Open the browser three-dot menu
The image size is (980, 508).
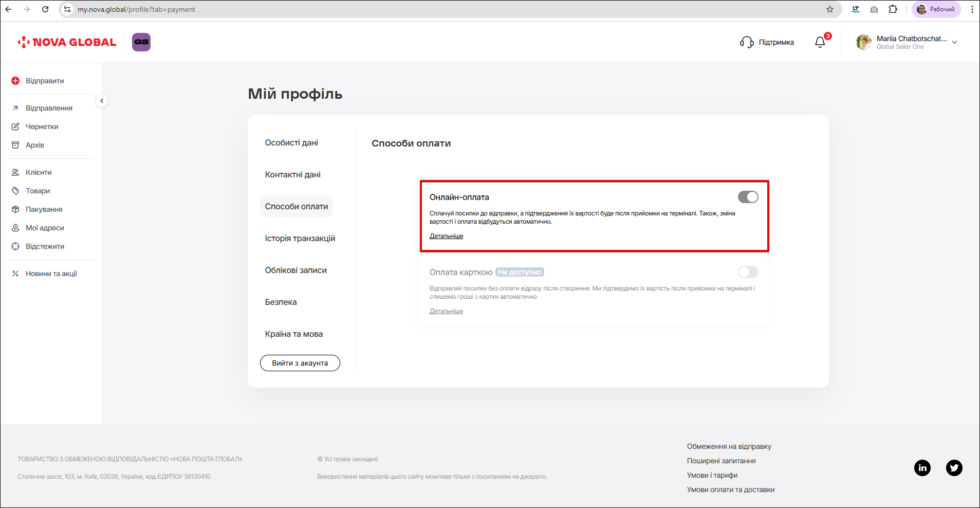point(972,9)
